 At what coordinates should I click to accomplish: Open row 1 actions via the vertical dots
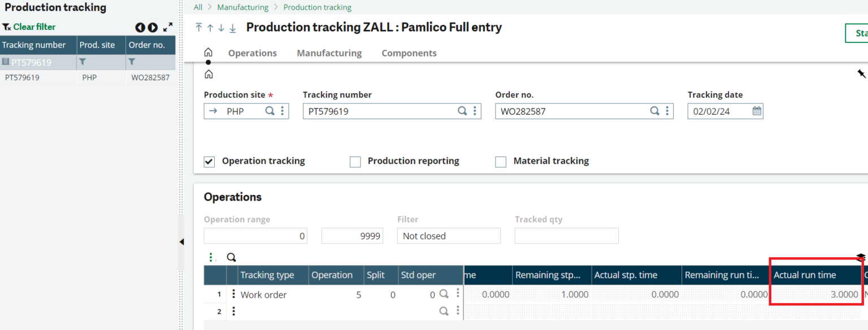coord(233,294)
